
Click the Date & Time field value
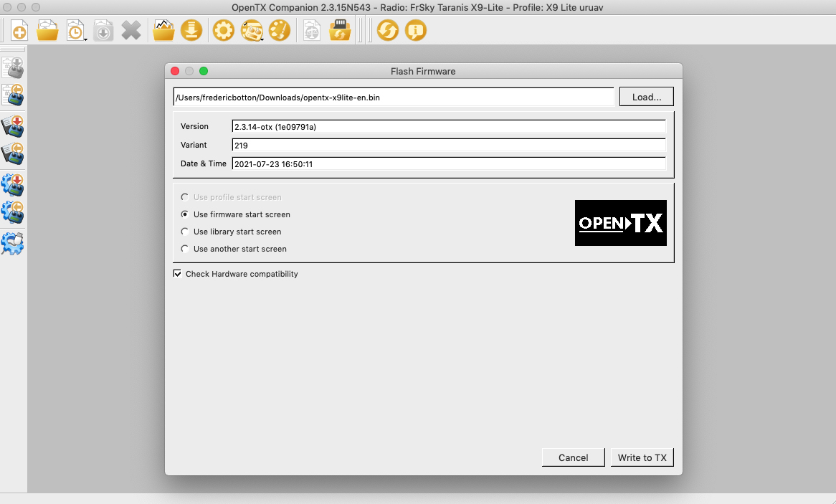[449, 163]
